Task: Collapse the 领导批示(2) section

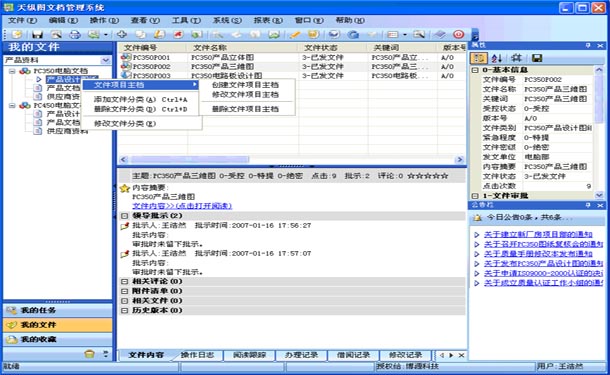Action: point(124,216)
